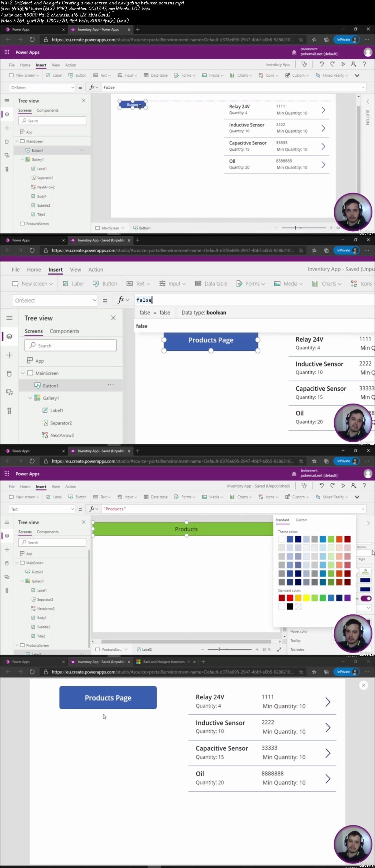Viewport: 375px width, 868px height.
Task: Click the Products Page button in the bottom frame
Action: coord(108,698)
